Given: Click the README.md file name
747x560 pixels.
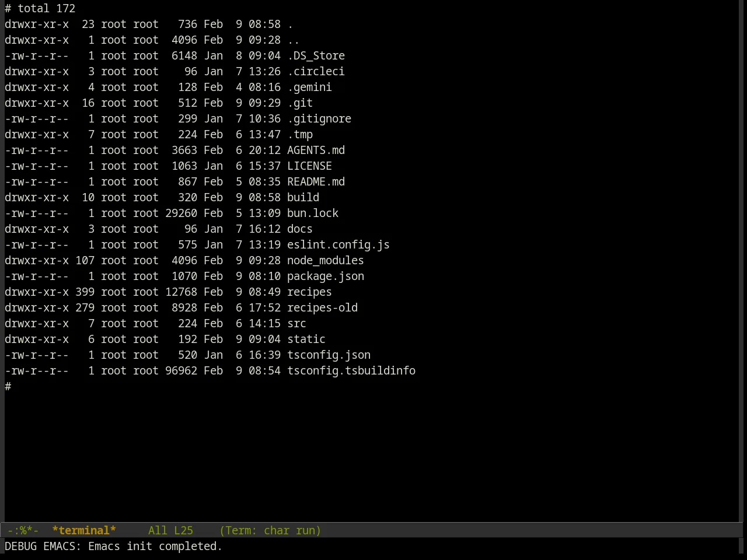Looking at the screenshot, I should pos(316,181).
